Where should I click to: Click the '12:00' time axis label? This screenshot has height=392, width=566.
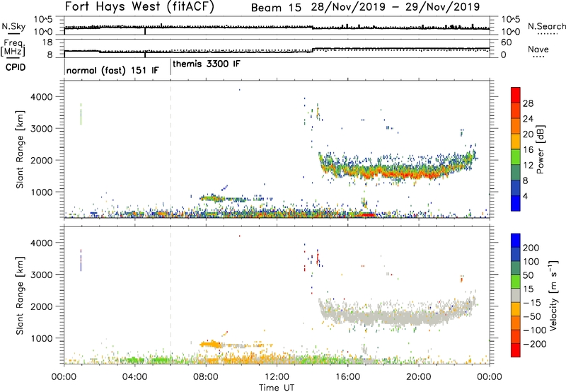(x=277, y=377)
